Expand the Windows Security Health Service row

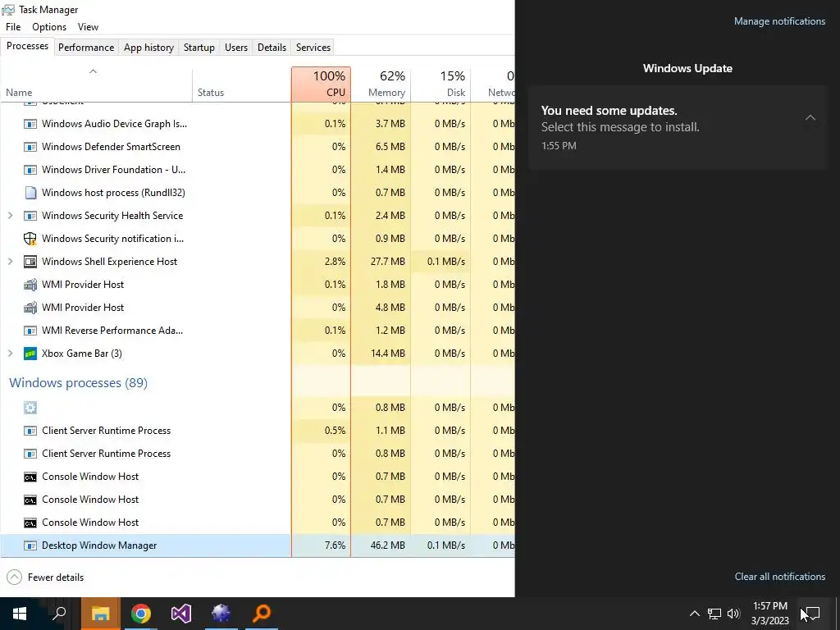click(10, 216)
